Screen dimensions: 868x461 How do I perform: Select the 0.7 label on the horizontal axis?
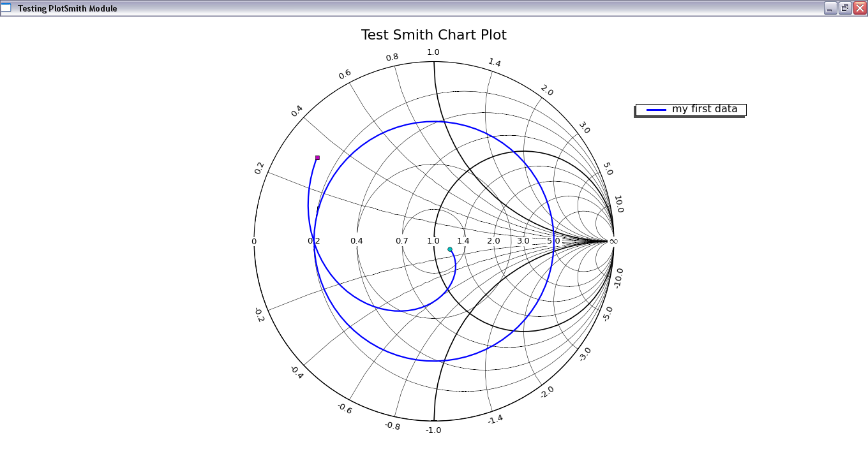coord(402,241)
